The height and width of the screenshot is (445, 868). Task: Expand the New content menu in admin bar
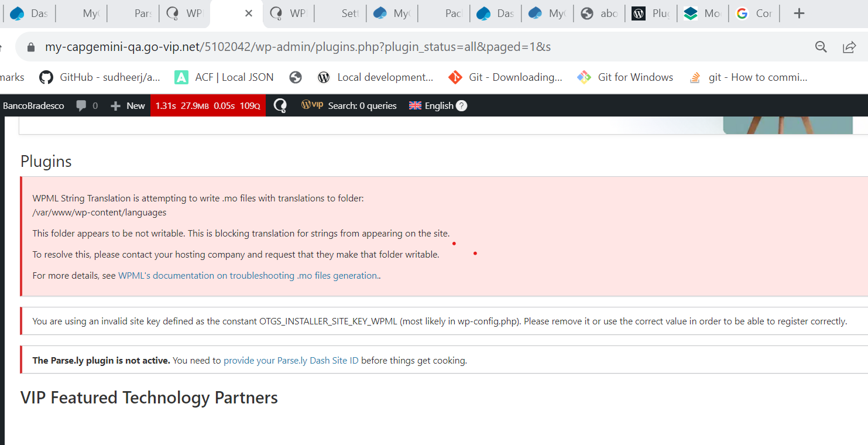(128, 106)
